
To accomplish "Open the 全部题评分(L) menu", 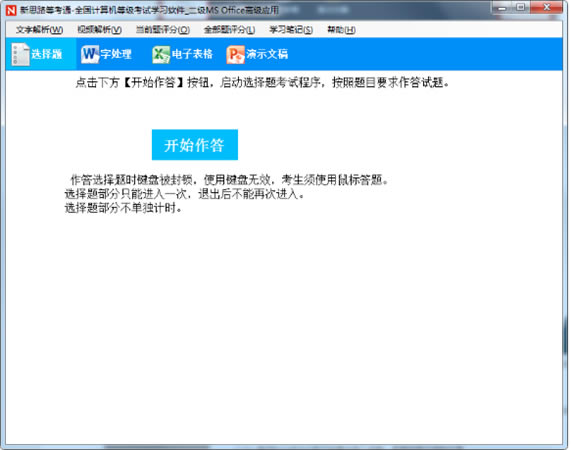I will (x=229, y=29).
